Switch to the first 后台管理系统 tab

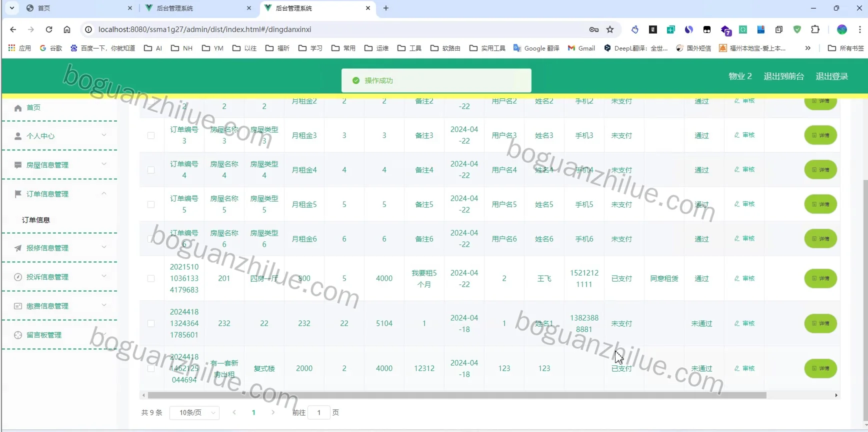pyautogui.click(x=197, y=8)
